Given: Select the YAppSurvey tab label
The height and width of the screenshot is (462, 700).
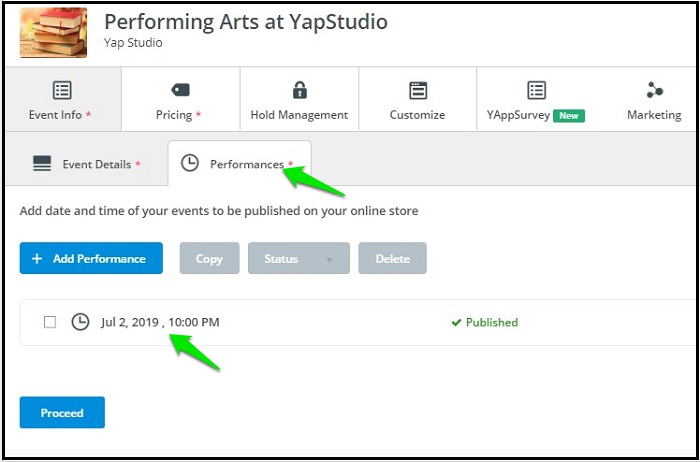Looking at the screenshot, I should point(518,115).
